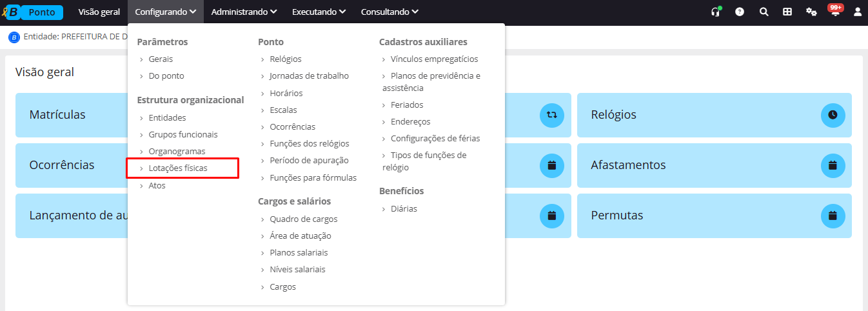This screenshot has height=311, width=868.
Task: Go to Visão geral tab
Action: [99, 12]
